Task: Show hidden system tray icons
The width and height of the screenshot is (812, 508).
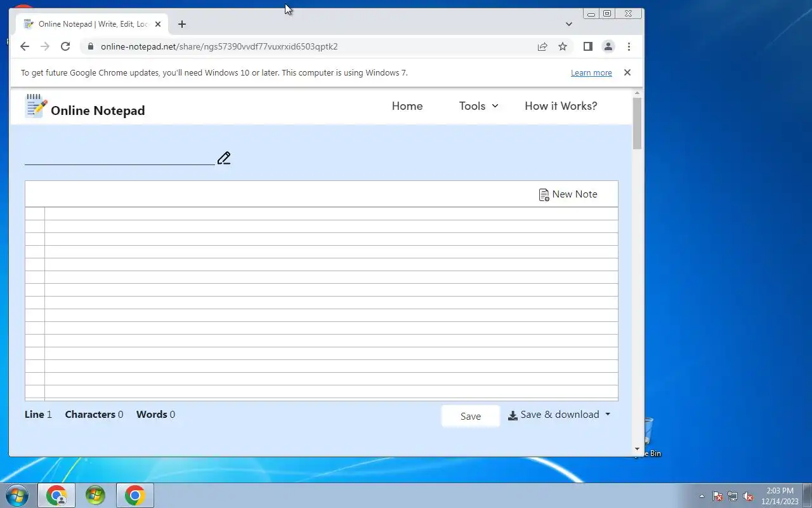Action: coord(702,497)
